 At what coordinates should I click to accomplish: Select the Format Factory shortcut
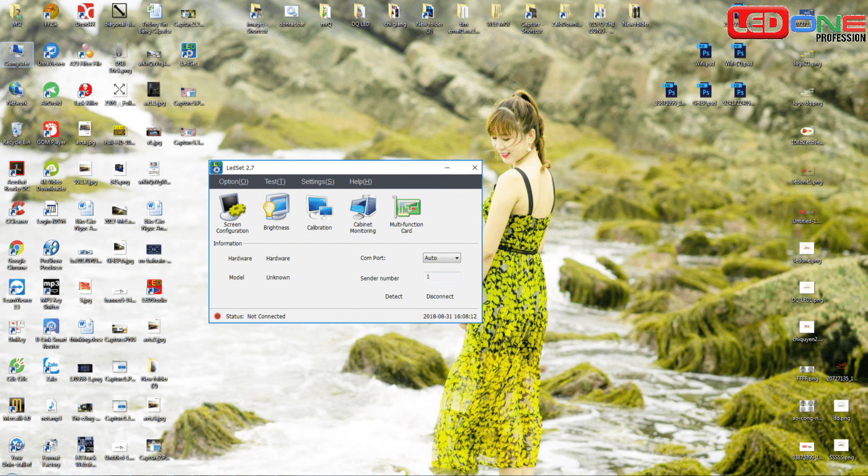[51, 452]
